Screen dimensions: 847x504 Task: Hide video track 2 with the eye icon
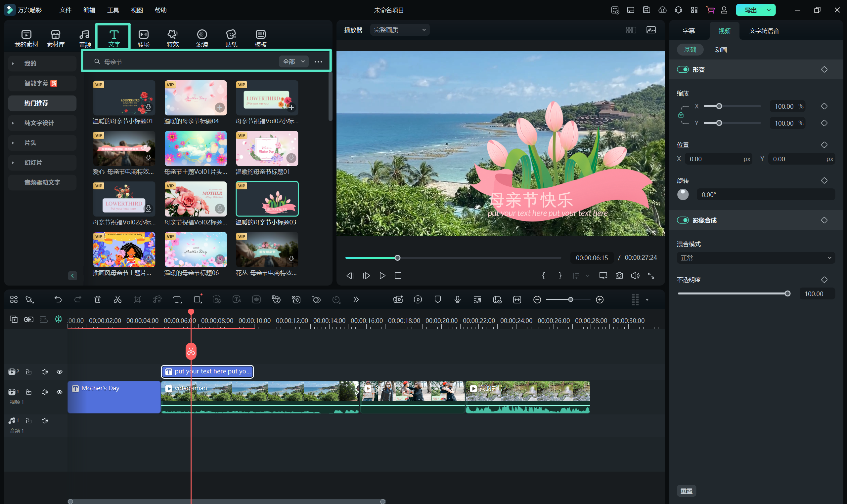coord(60,372)
